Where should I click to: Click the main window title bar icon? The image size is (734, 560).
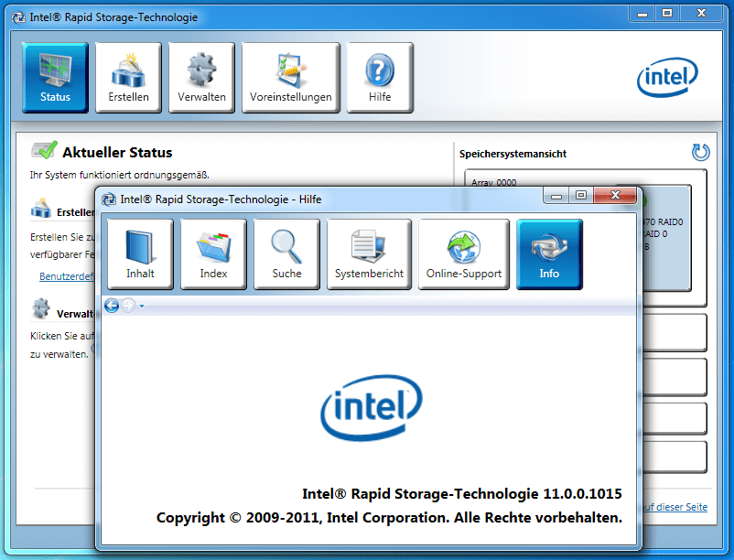(18, 17)
